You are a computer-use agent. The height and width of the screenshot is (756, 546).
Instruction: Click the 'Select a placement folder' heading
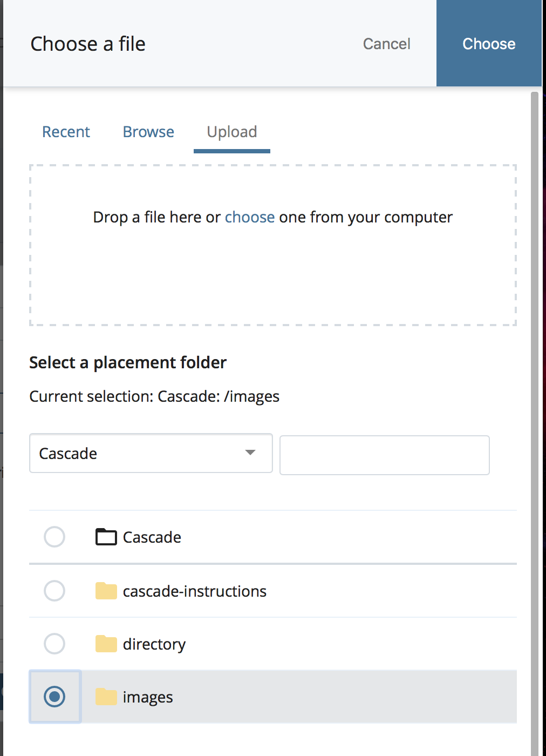click(128, 362)
